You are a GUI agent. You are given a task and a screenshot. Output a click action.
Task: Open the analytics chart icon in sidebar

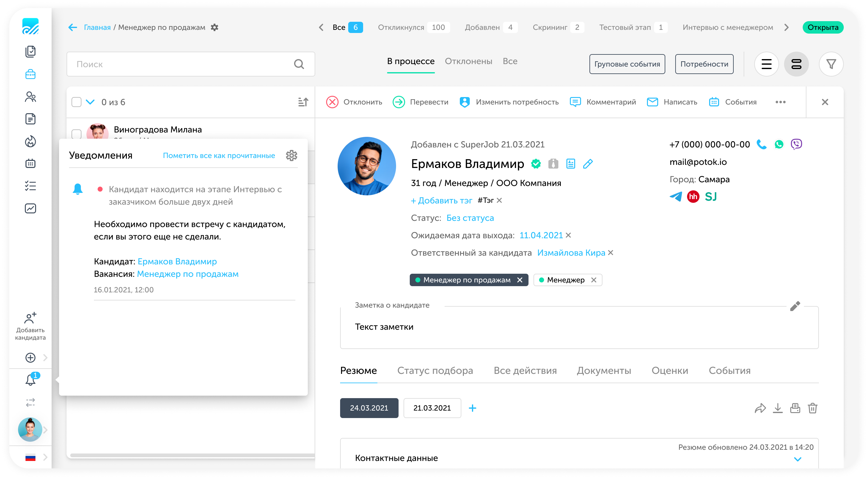30,208
